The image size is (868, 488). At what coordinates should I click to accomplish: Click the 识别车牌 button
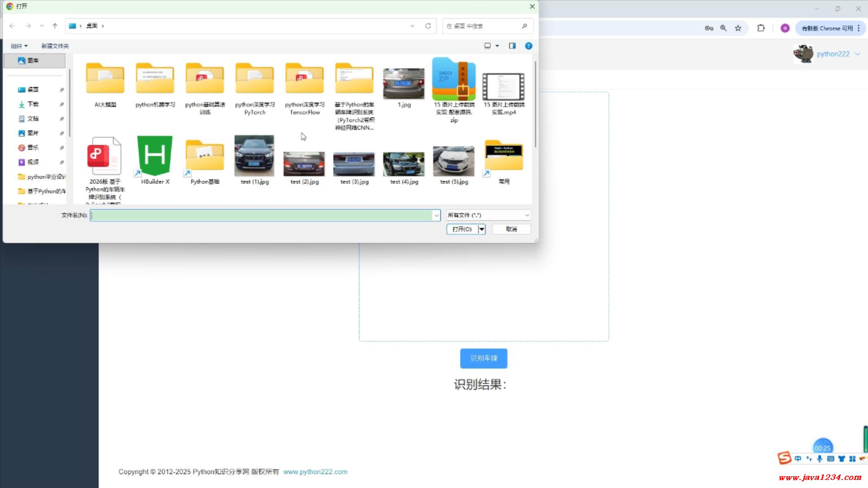coord(483,358)
